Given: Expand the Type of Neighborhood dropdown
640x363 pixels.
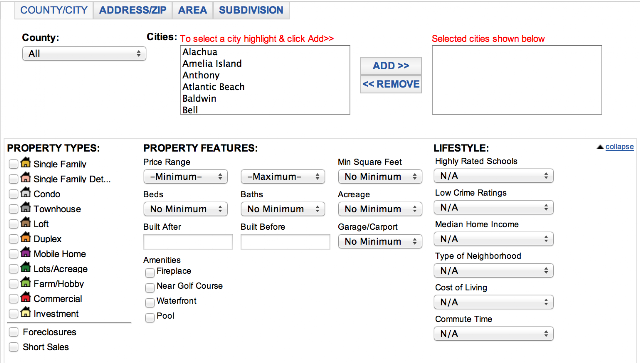Looking at the screenshot, I should pos(493,271).
